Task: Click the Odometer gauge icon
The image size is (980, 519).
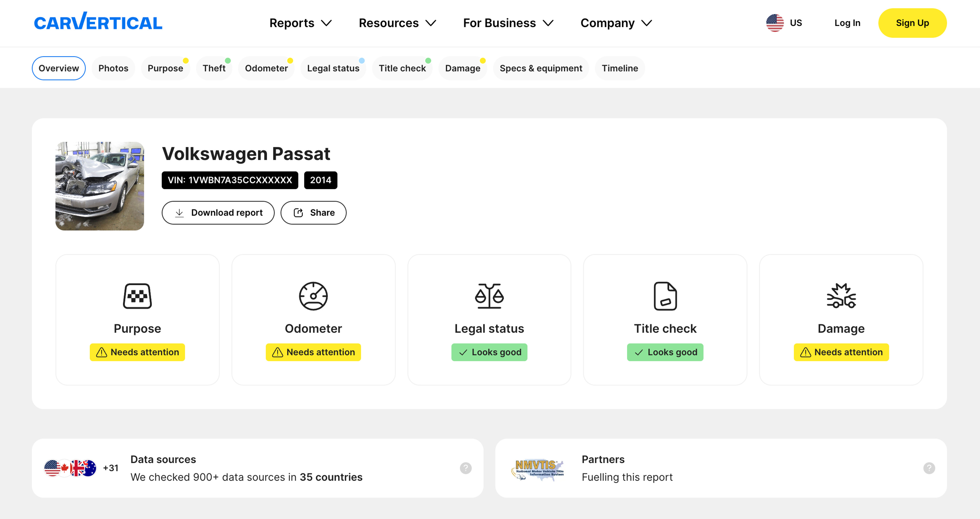Action: [313, 296]
